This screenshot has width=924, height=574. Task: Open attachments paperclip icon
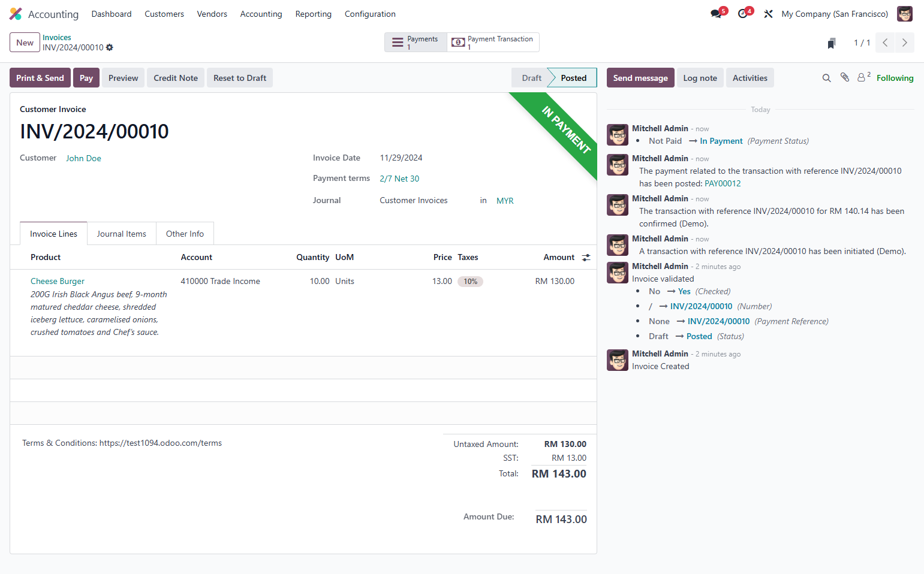coord(845,77)
